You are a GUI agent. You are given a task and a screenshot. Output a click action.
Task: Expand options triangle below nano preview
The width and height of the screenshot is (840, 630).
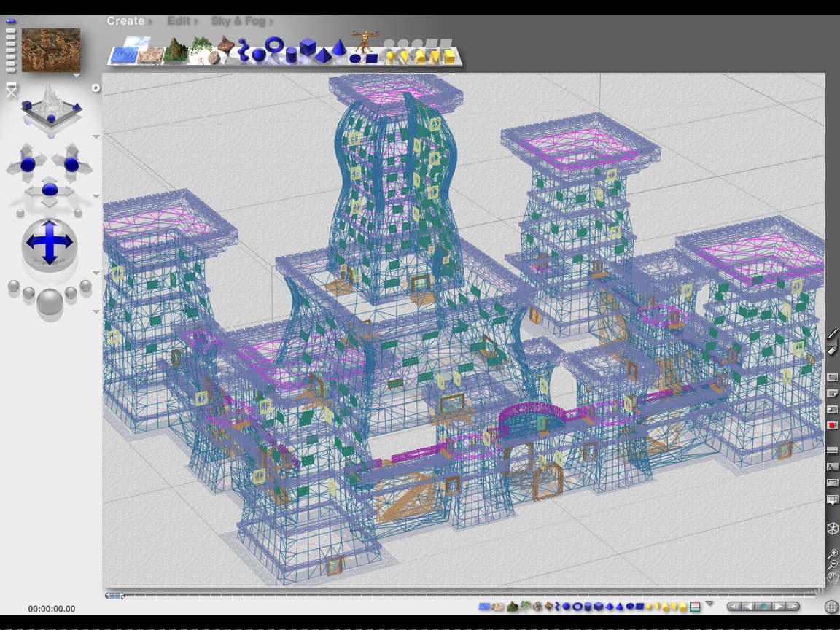[x=76, y=75]
